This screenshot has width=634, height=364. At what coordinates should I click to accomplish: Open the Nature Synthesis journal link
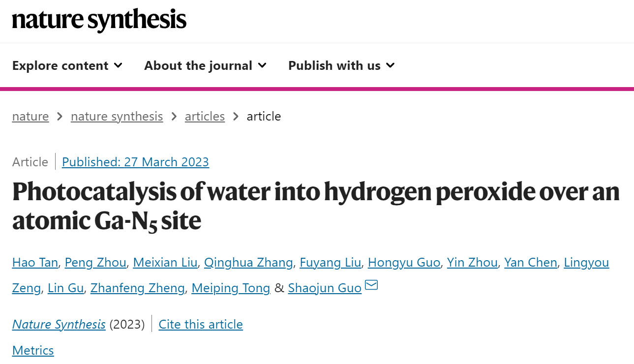pos(59,325)
